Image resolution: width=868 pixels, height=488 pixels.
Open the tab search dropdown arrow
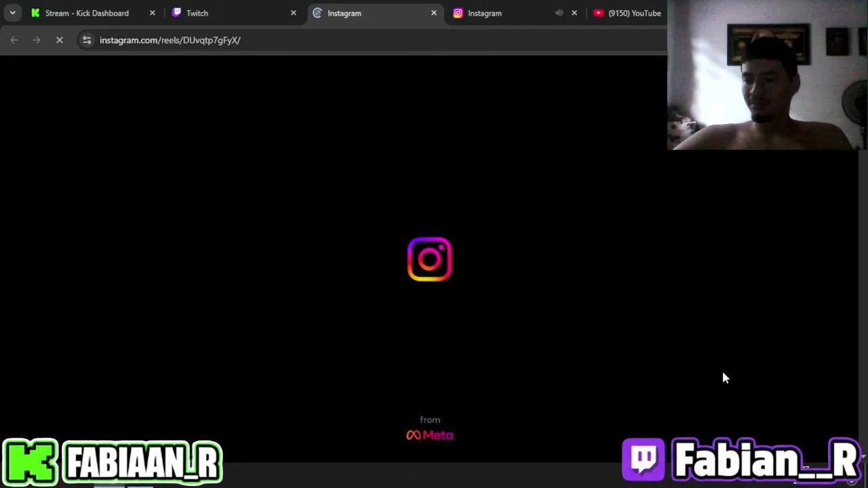(12, 13)
